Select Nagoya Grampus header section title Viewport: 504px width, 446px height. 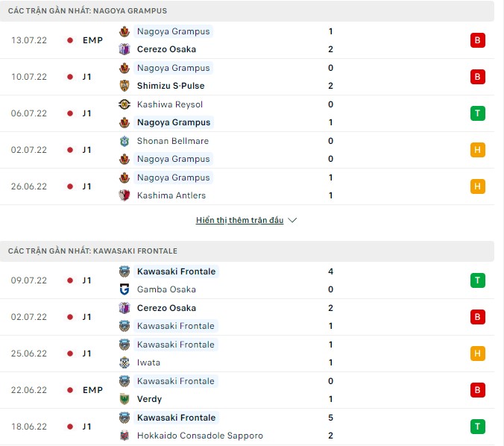click(87, 11)
